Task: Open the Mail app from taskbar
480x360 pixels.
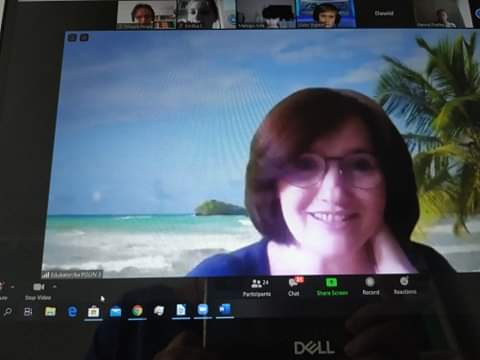Action: pos(115,311)
